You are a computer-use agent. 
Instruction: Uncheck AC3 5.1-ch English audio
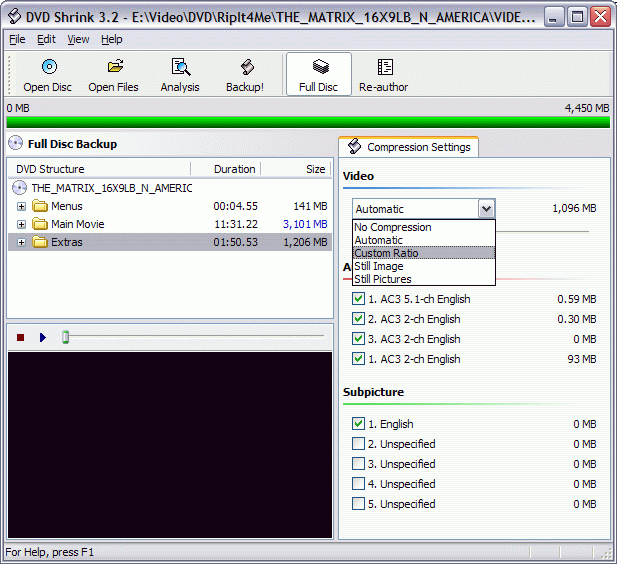(x=359, y=299)
